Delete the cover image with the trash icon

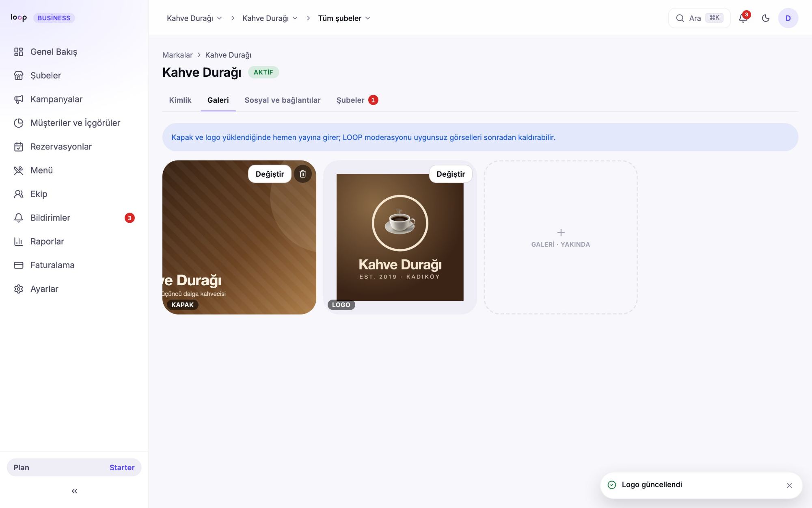303,174
